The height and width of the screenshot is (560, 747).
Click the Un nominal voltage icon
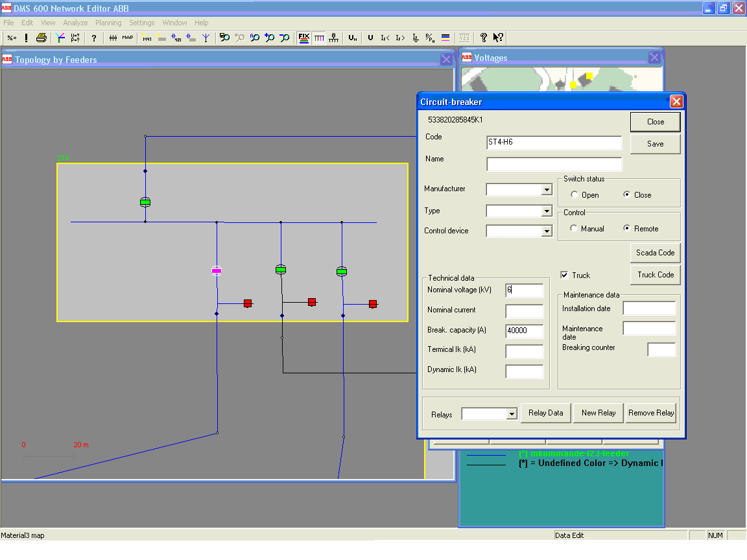(x=353, y=38)
